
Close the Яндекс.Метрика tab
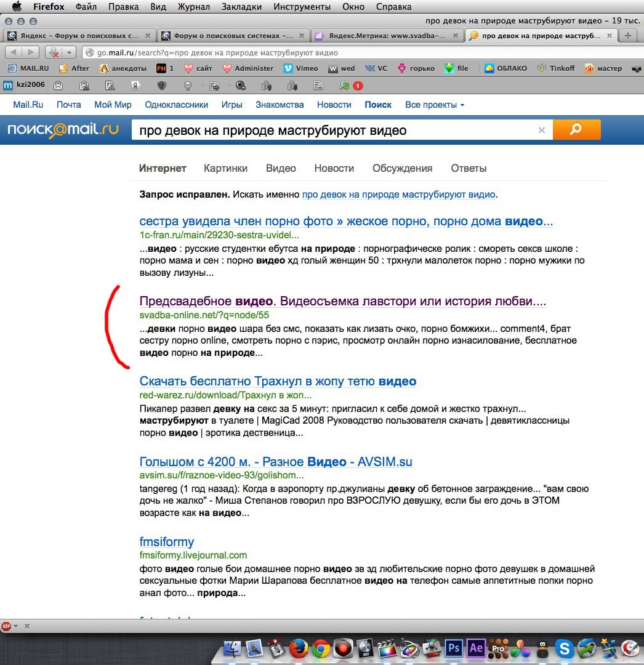point(456,36)
